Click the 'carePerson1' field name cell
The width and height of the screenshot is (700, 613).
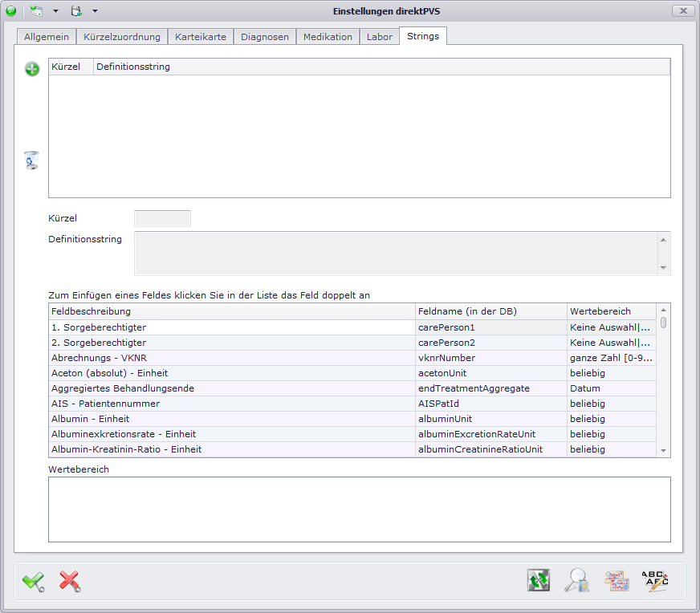point(491,327)
